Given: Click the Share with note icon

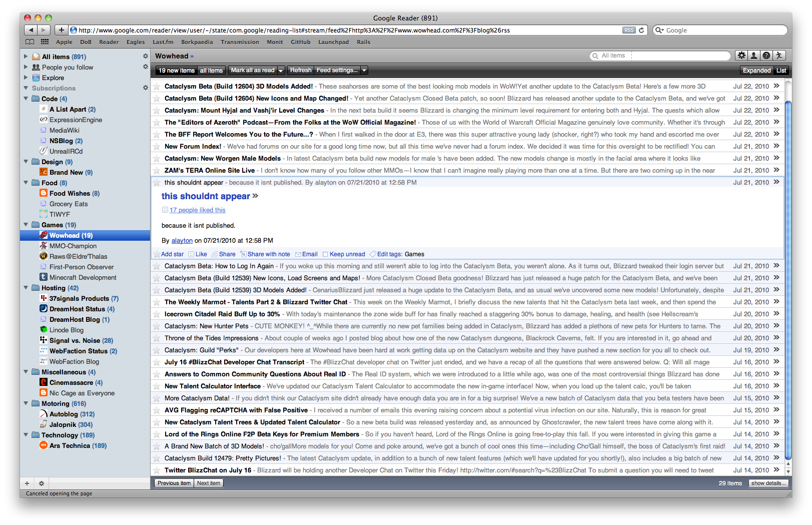Looking at the screenshot, I should [x=243, y=254].
